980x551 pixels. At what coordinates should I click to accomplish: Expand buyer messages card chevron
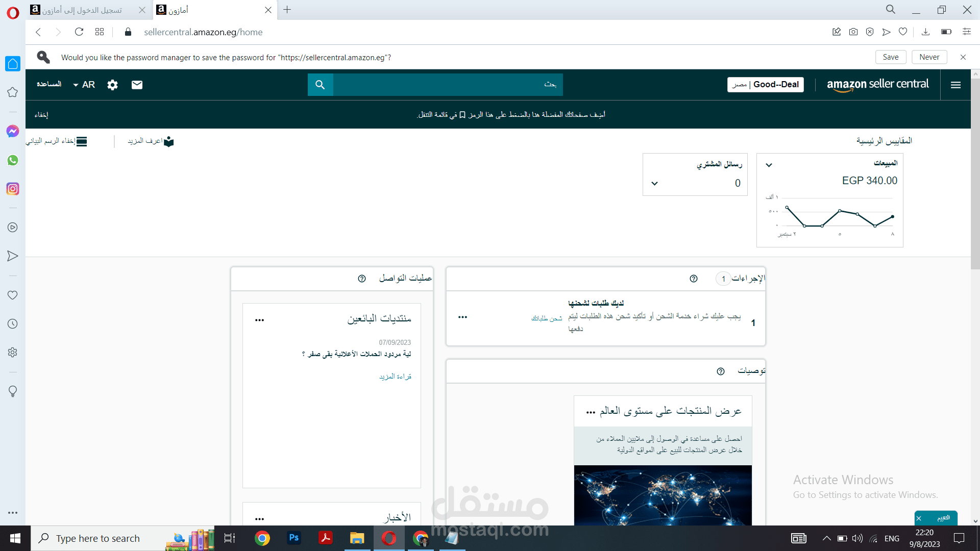[655, 183]
